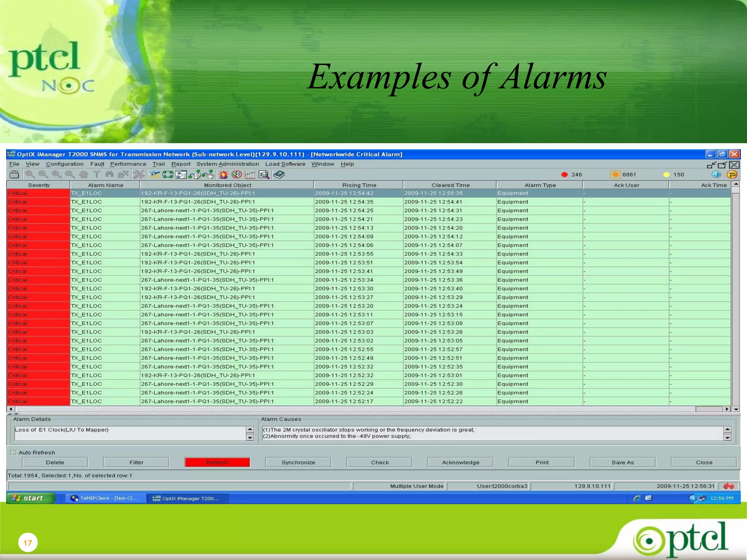The width and height of the screenshot is (747, 560).
Task: Click the Filter button
Action: tap(136, 462)
